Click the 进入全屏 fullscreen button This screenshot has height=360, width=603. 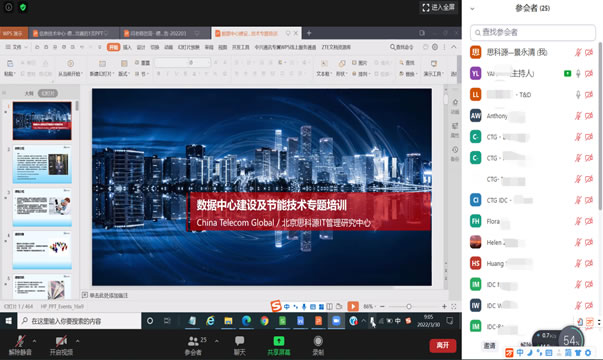(439, 7)
